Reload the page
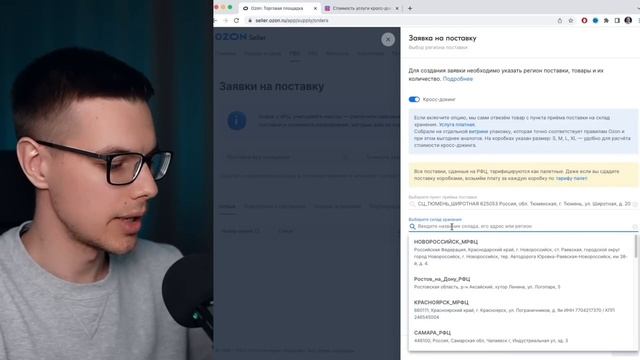The width and height of the screenshot is (640, 360). (236, 20)
